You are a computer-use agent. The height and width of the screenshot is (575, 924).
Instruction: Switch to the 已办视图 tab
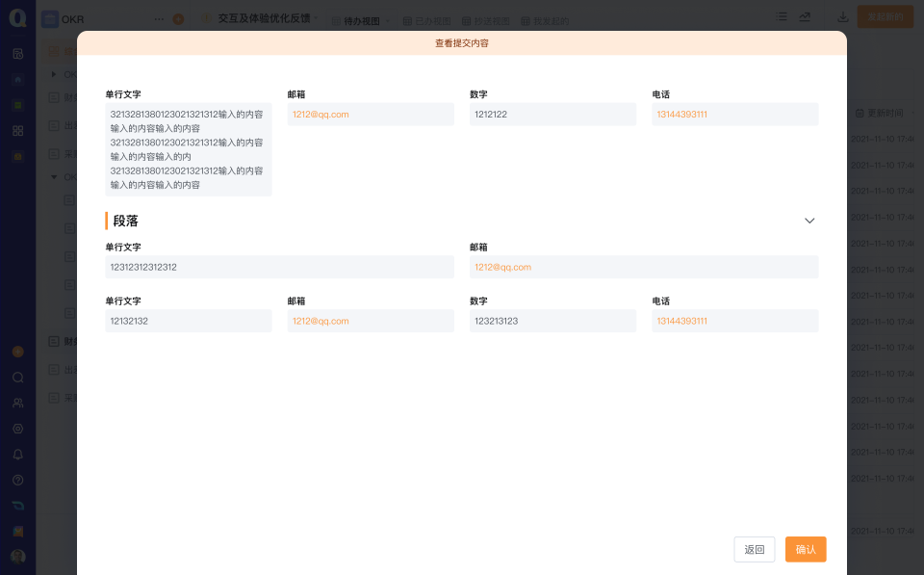click(427, 21)
